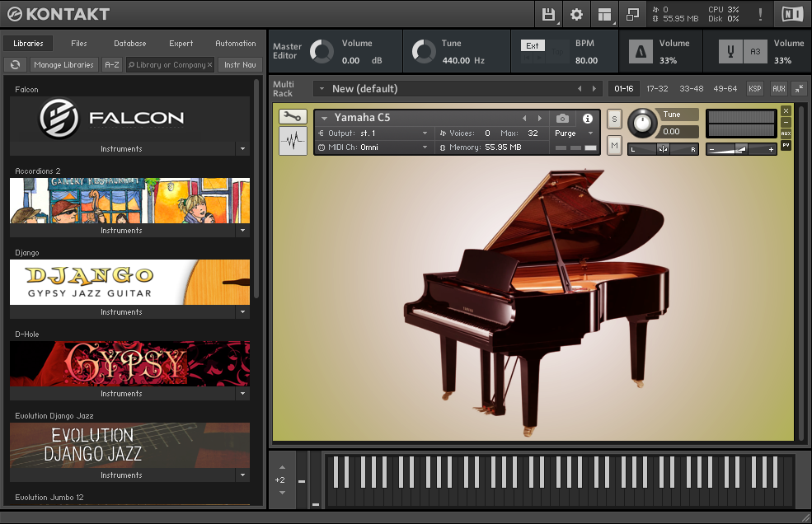Click the tuning fork icon
This screenshot has width=812, height=524.
tap(730, 52)
